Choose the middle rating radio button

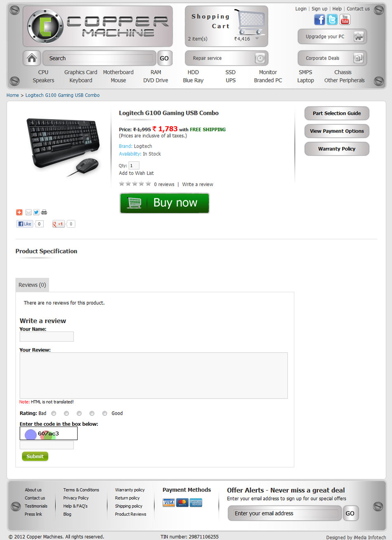point(79,413)
